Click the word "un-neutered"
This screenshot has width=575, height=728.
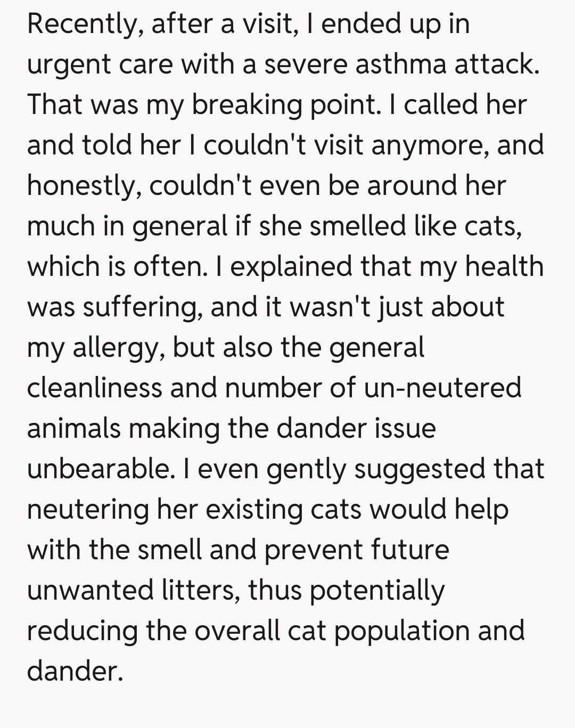(x=443, y=388)
